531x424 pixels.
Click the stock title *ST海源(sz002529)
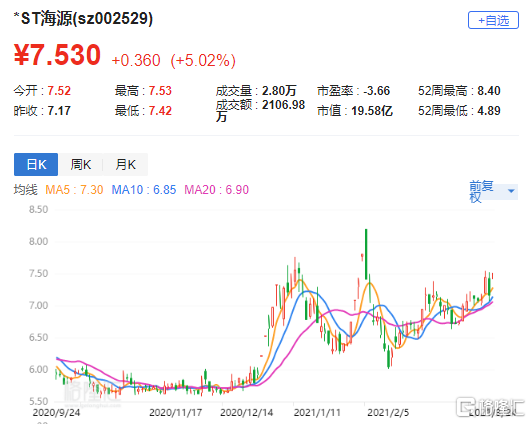[83, 18]
